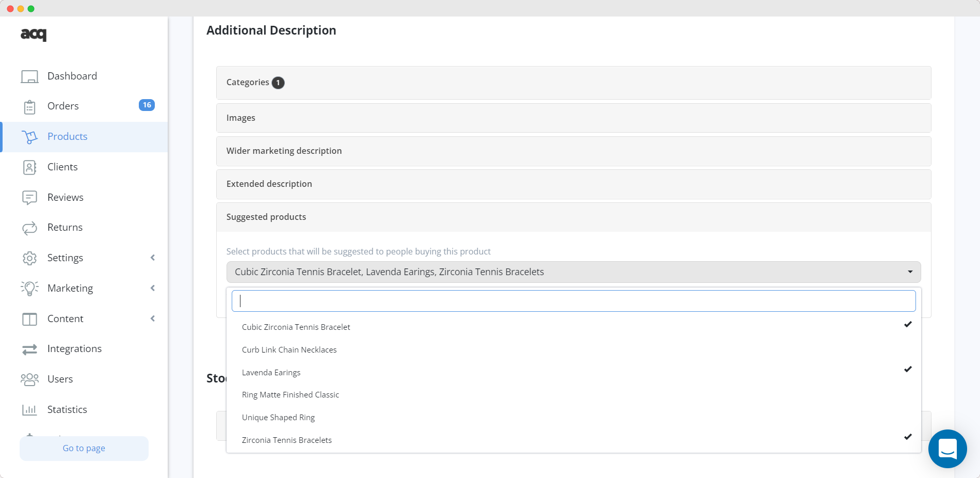Click the Clients contact icon
Screen dimensions: 980x478
29,167
